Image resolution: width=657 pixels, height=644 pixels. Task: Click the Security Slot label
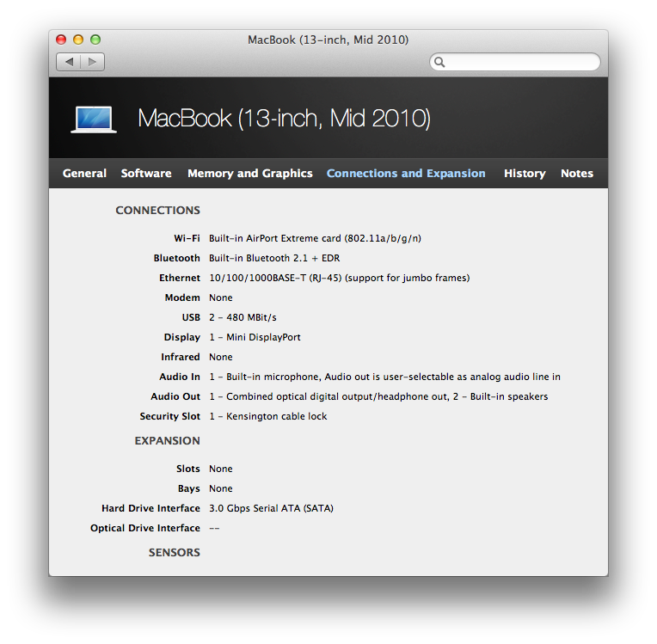pos(170,416)
